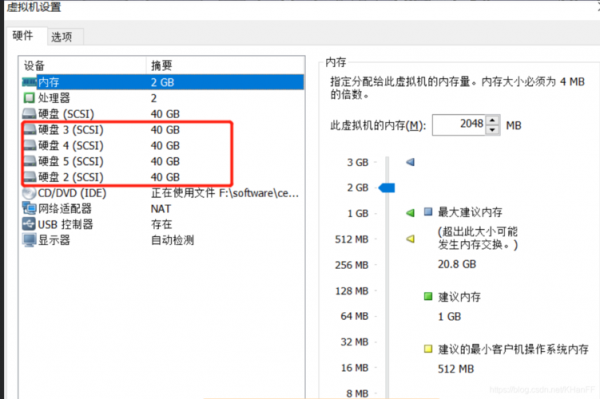Image resolution: width=600 pixels, height=399 pixels.
Task: Click the 摘要 column header
Action: pyautogui.click(x=225, y=66)
